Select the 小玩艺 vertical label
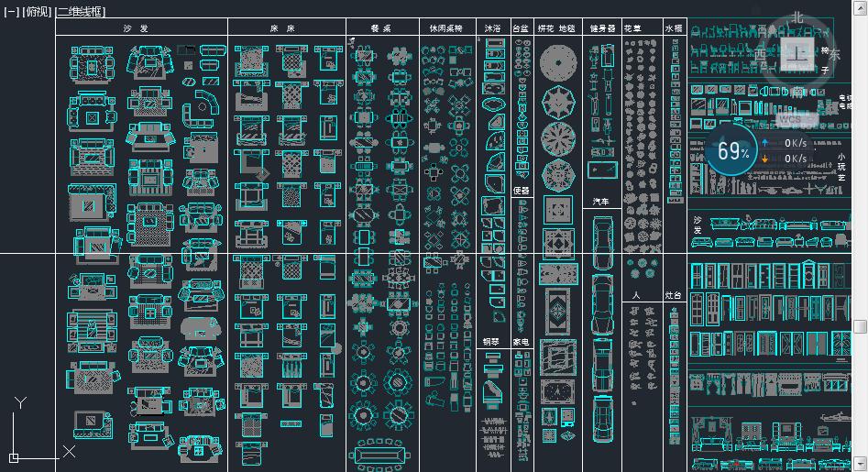 pos(841,167)
